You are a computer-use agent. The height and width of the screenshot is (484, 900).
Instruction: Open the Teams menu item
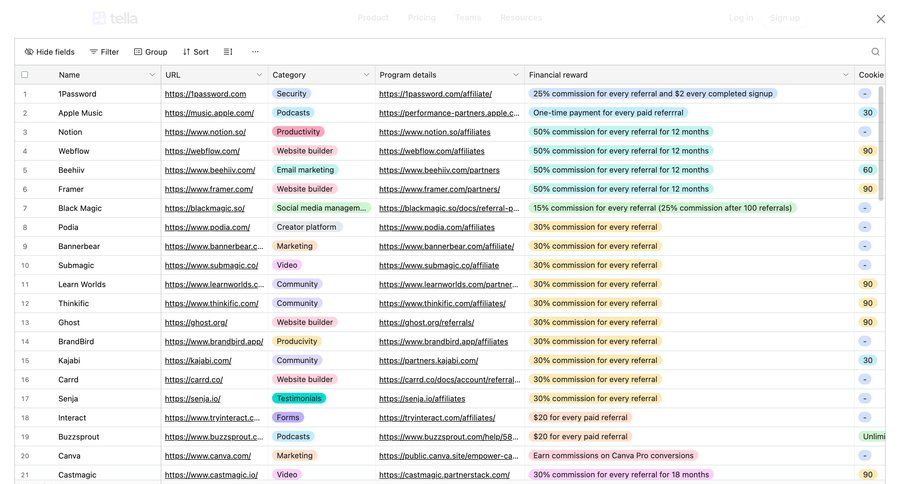click(x=468, y=18)
